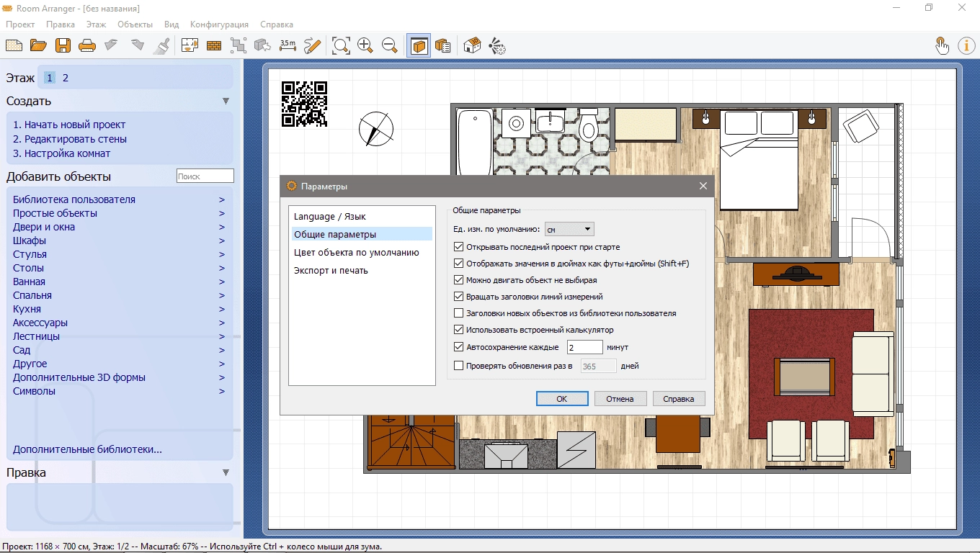The width and height of the screenshot is (980, 553).
Task: Toggle 'Использовать встроенный калькулятор' checkbox
Action: 459,330
